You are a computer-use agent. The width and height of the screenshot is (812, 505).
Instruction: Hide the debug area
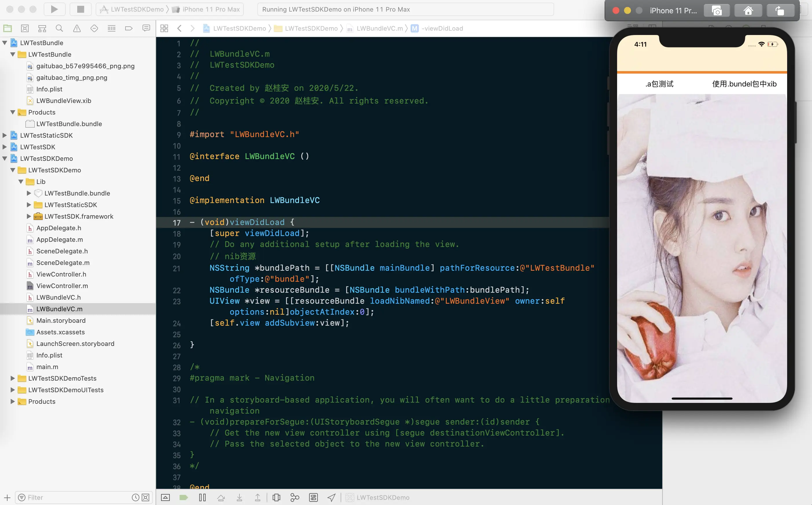[x=166, y=497]
